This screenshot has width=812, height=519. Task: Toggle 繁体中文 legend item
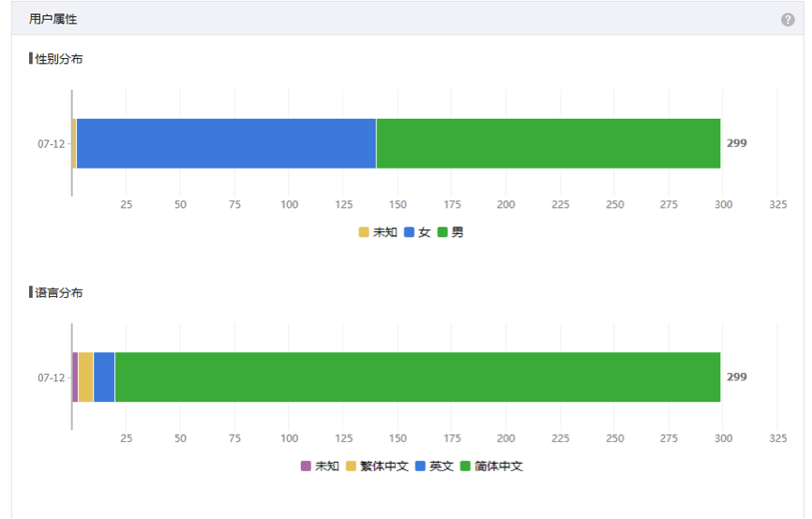(377, 467)
